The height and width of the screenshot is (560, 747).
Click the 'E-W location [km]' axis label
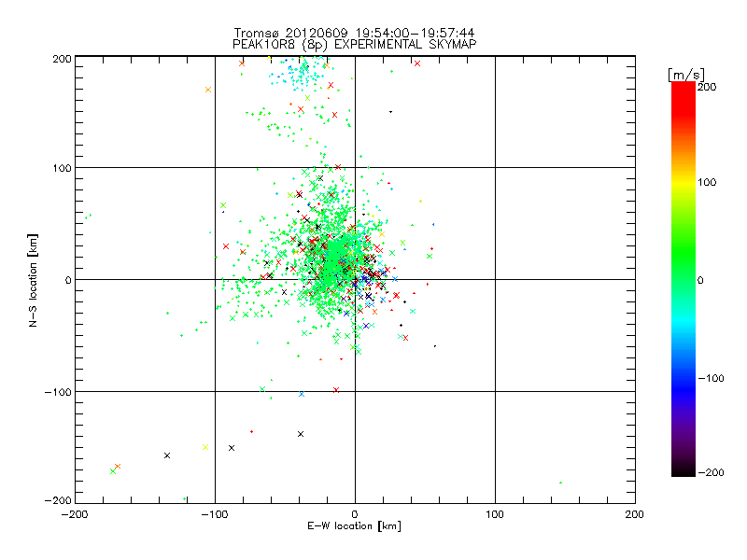354,526
